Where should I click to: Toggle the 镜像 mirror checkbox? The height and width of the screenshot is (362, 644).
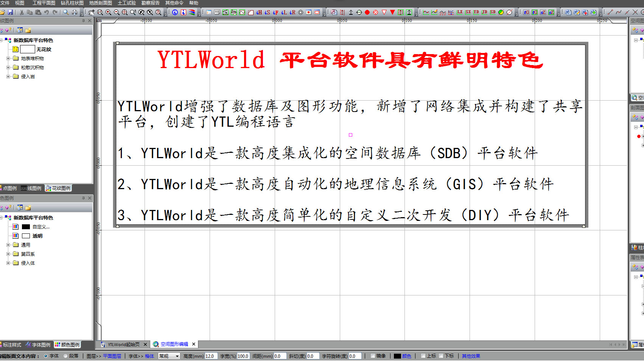coord(373,356)
